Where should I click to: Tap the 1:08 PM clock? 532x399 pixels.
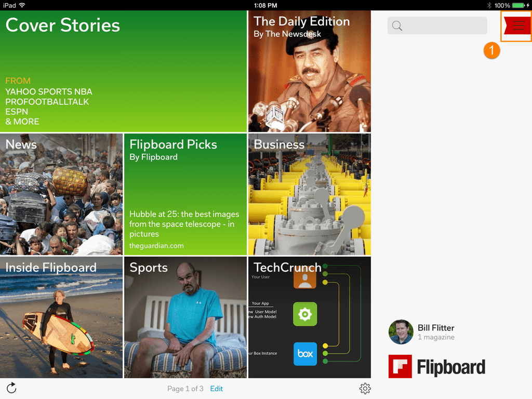(265, 5)
